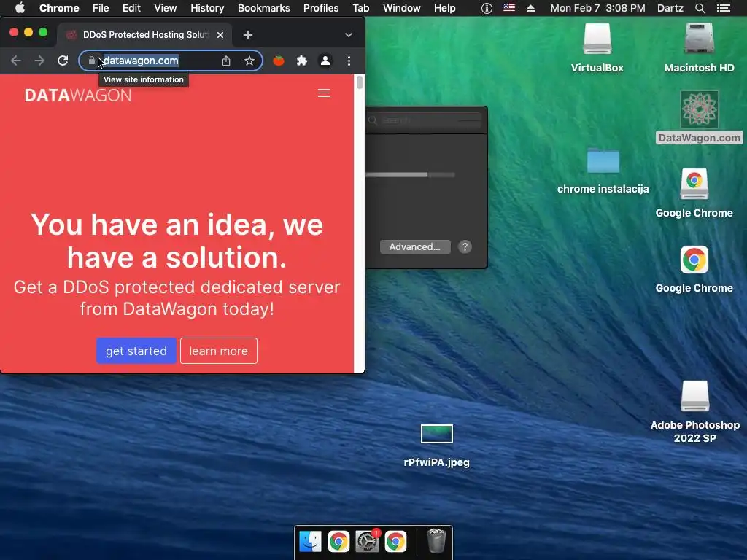Select the rPfwiPA.jpeg file thumbnail
This screenshot has width=747, height=560.
point(436,434)
